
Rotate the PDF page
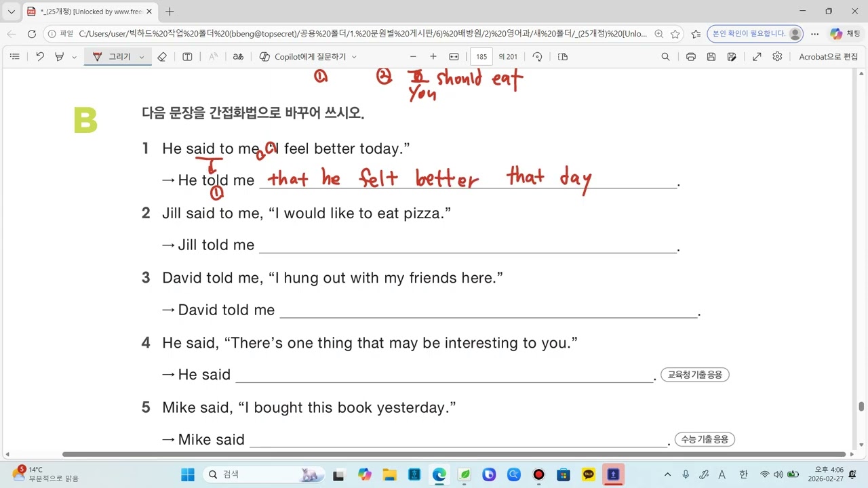tap(537, 57)
